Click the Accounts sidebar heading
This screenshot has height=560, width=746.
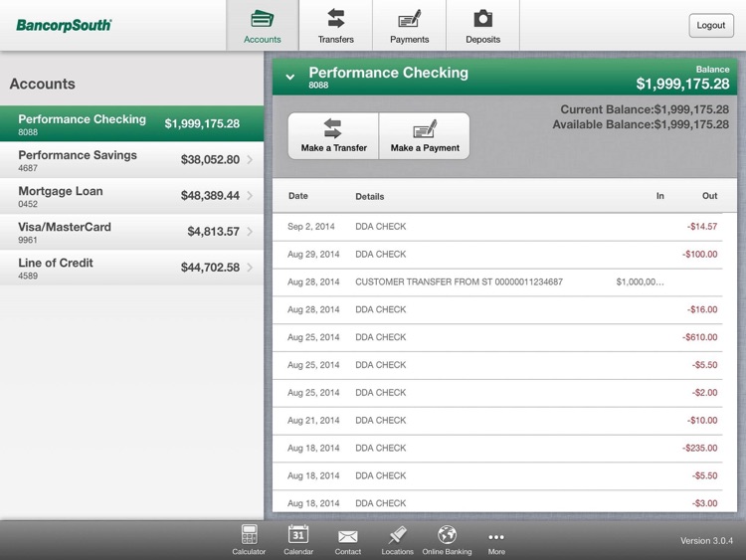[43, 84]
